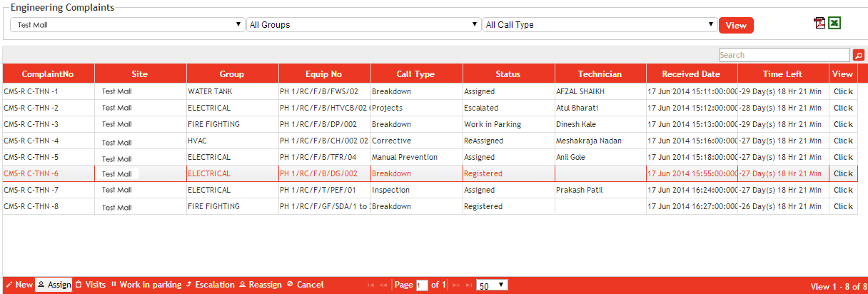Click the Search text field
The height and width of the screenshot is (294, 868).
pos(784,55)
